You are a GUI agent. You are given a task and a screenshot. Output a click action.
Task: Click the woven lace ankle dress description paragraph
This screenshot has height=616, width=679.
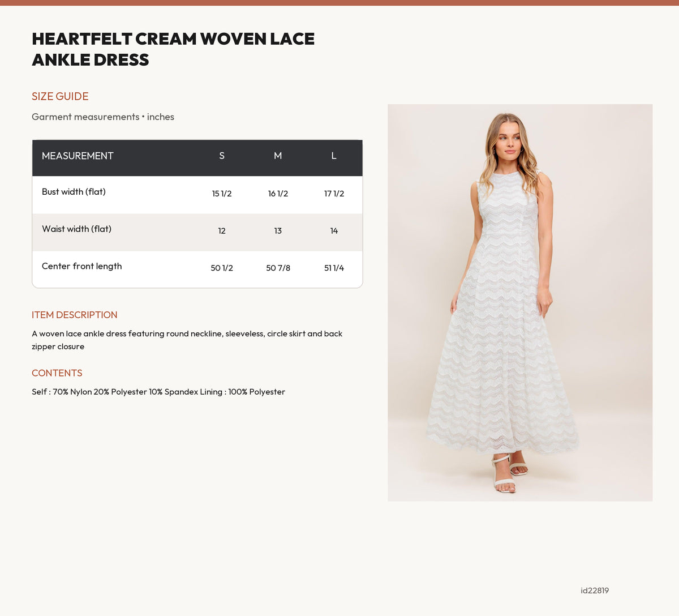pyautogui.click(x=187, y=340)
